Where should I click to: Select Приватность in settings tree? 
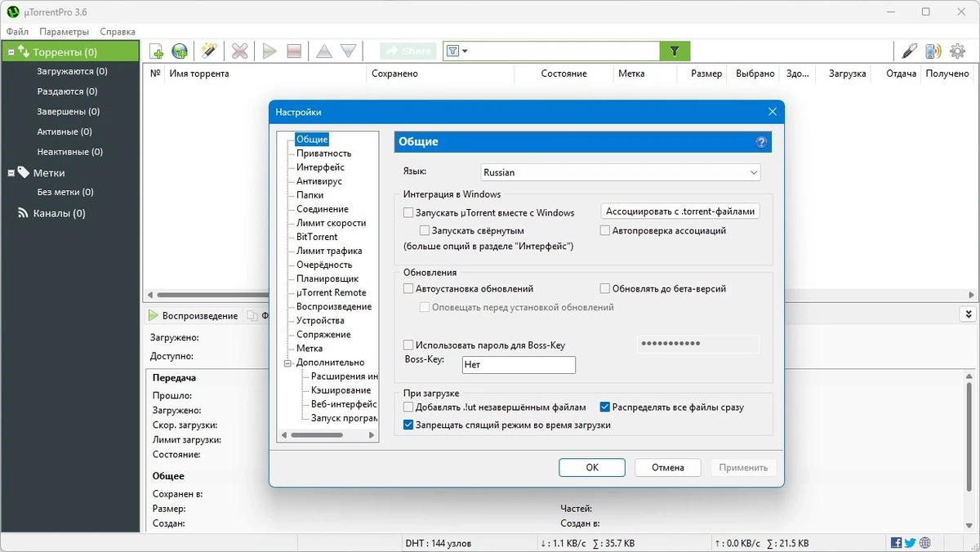point(323,154)
